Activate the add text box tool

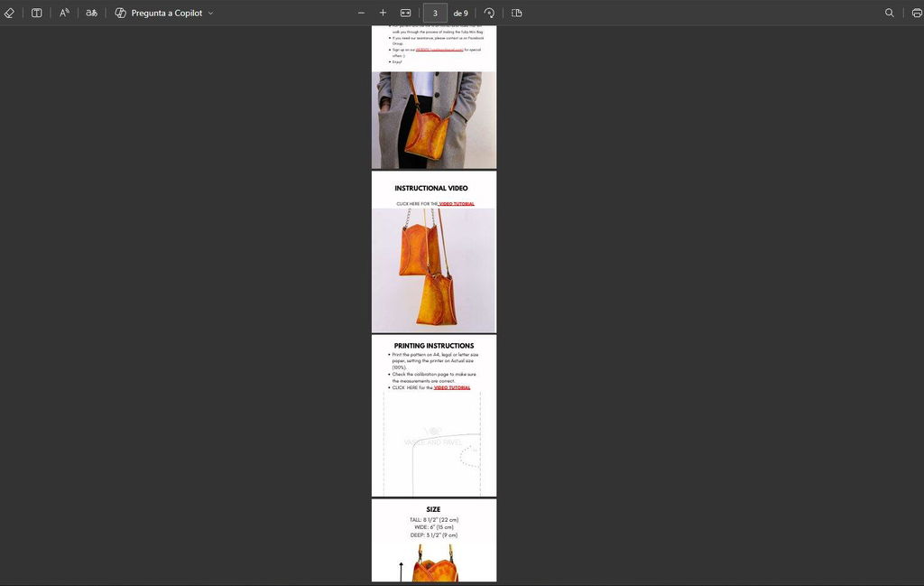[x=36, y=13]
